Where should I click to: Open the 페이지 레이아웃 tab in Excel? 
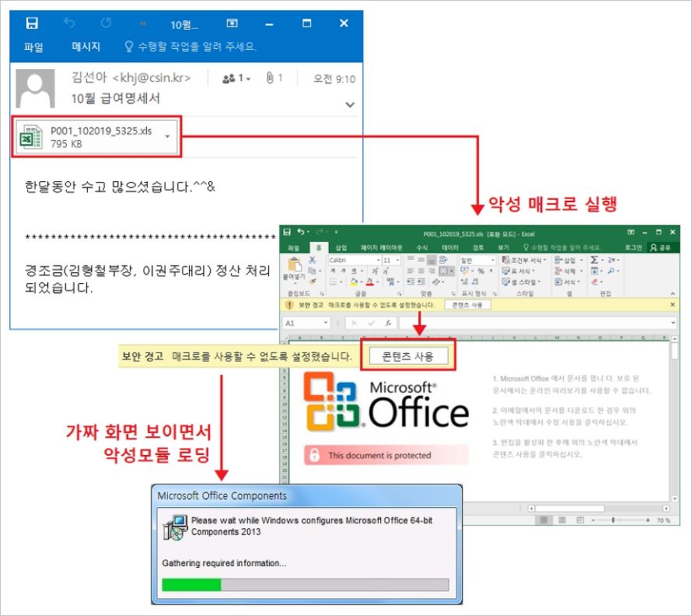click(381, 248)
